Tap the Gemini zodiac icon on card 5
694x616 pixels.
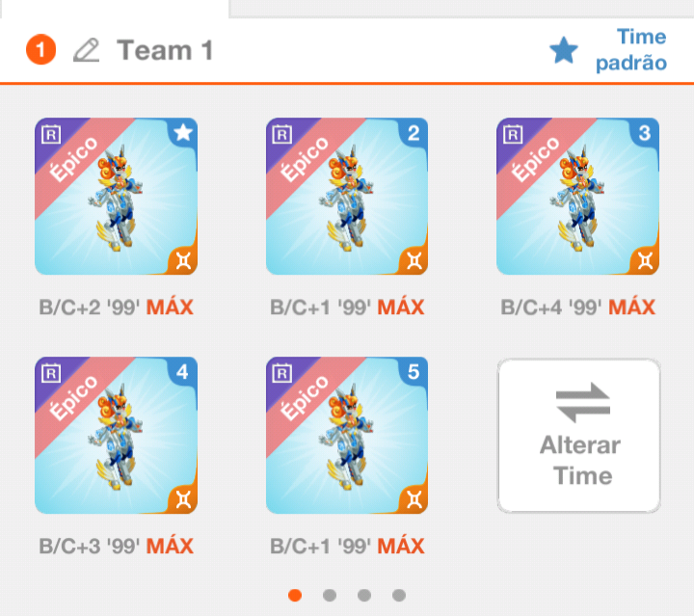414,499
